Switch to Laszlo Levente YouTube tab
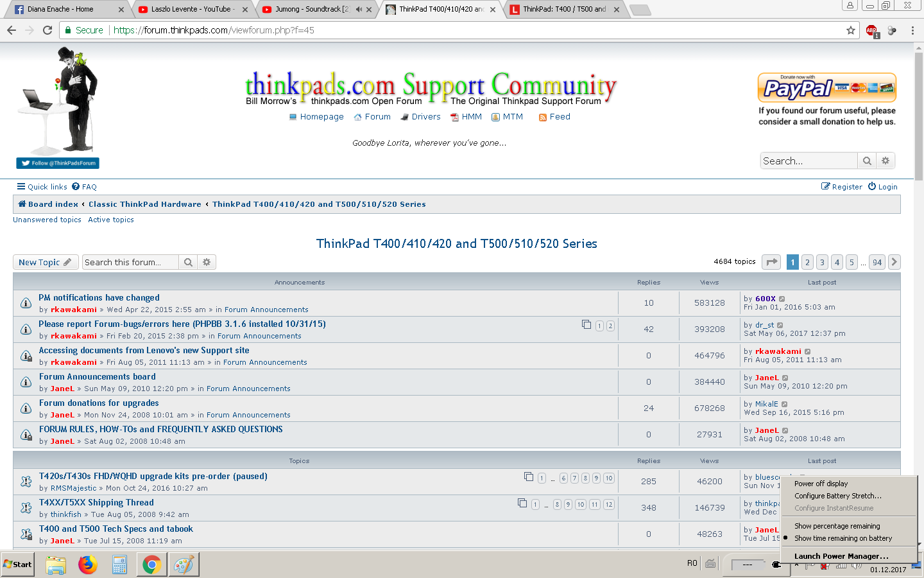 pyautogui.click(x=193, y=10)
